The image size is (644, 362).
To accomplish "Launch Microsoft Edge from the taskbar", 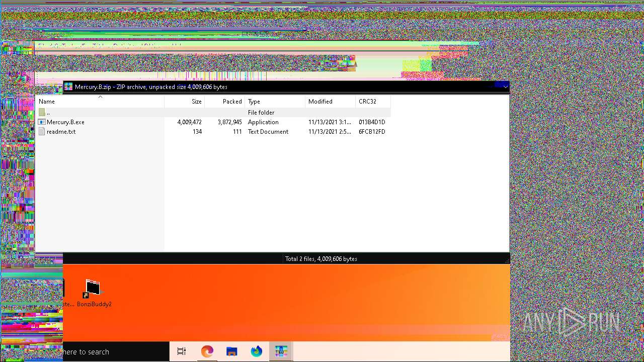I will [x=207, y=351].
